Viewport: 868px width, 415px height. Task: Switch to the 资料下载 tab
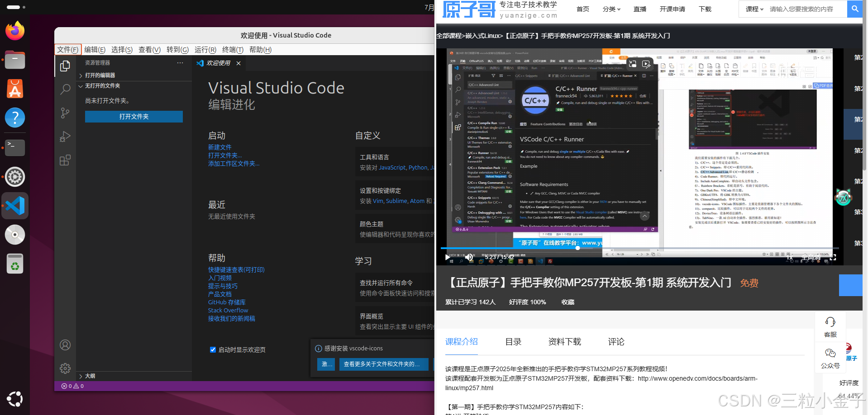click(564, 342)
